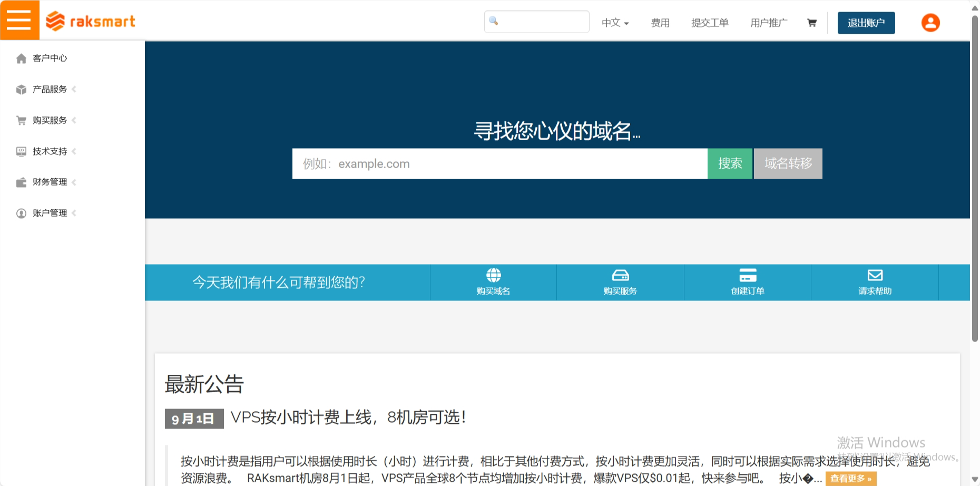Expand the 购买服务 sidebar menu
The image size is (980, 486).
click(x=50, y=121)
